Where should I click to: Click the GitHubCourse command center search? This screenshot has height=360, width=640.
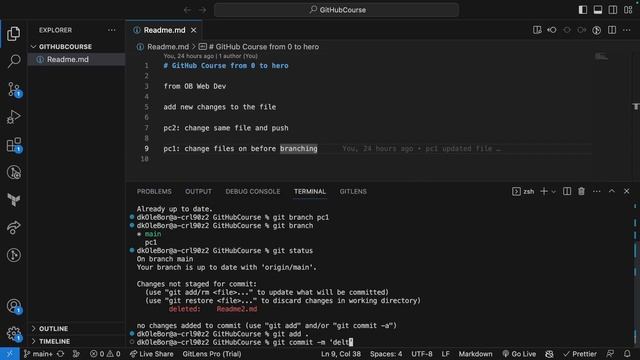pos(336,10)
